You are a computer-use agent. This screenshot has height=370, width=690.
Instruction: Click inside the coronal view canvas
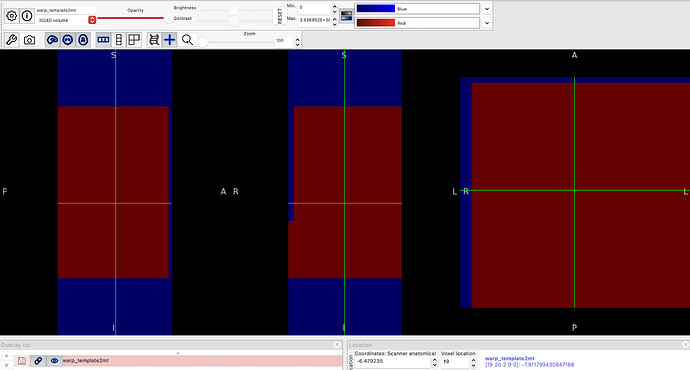point(345,192)
